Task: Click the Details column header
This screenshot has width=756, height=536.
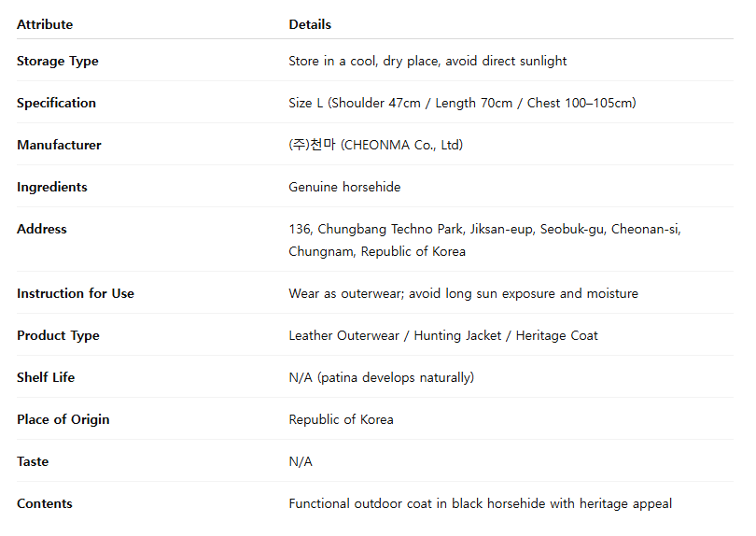Action: 310,24
